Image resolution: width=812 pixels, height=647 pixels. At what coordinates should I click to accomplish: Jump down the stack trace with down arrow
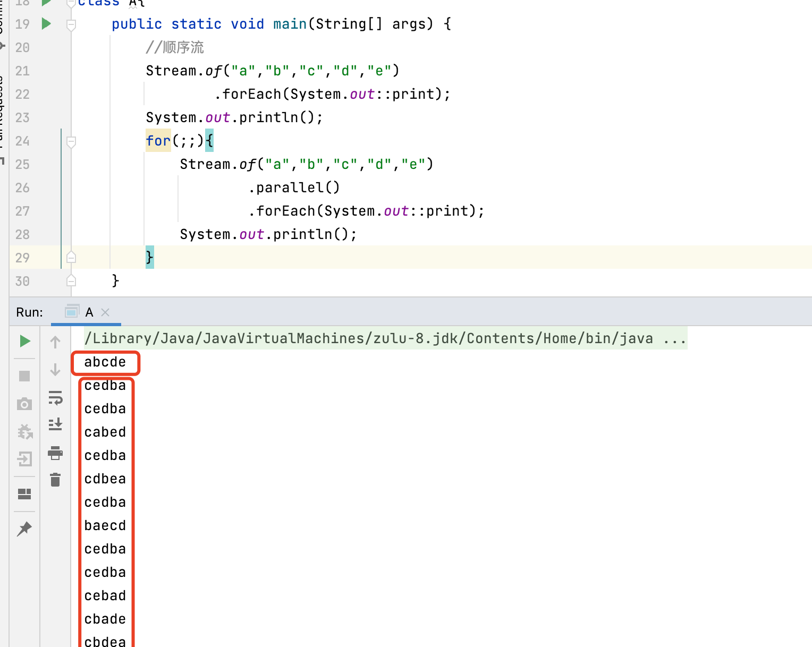(55, 370)
